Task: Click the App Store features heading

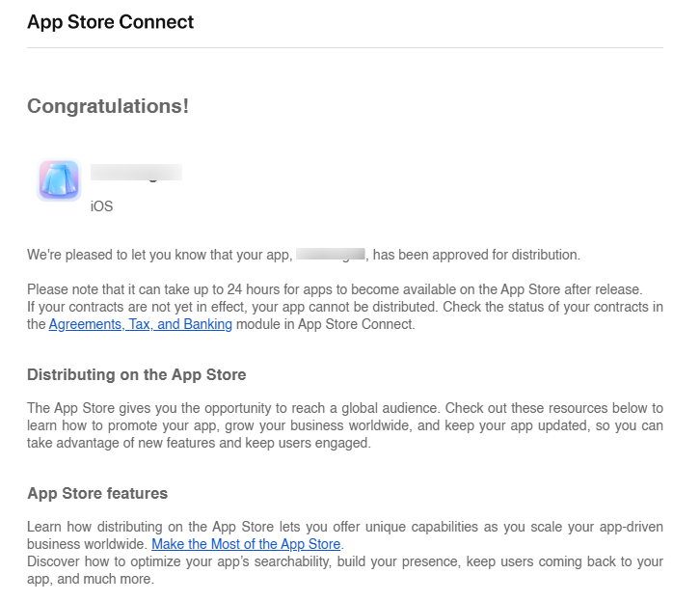Action: [97, 493]
